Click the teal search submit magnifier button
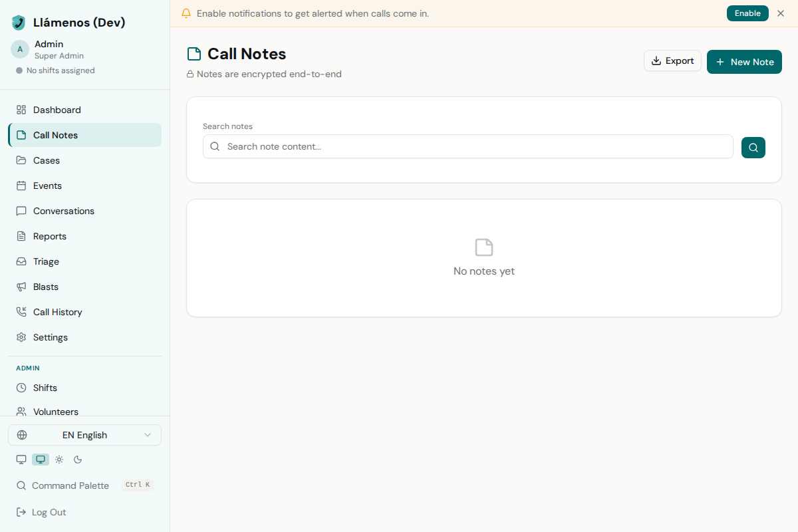 [x=753, y=148]
